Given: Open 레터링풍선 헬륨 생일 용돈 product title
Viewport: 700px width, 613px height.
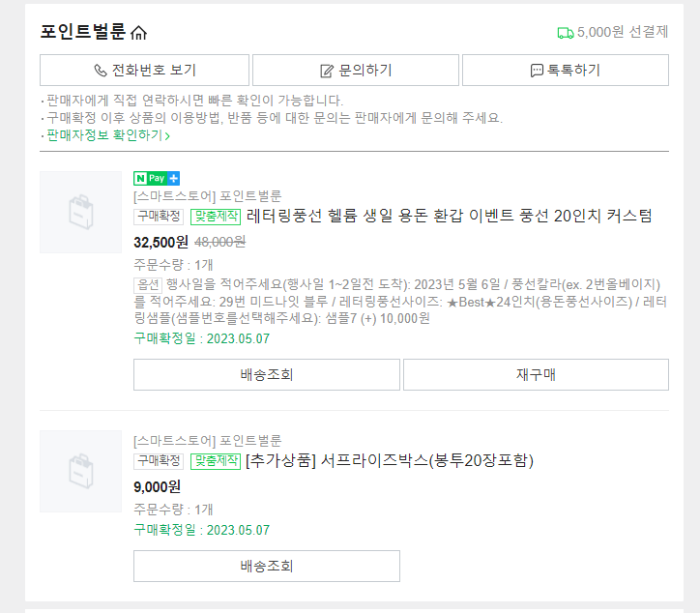Looking at the screenshot, I should (x=450, y=216).
